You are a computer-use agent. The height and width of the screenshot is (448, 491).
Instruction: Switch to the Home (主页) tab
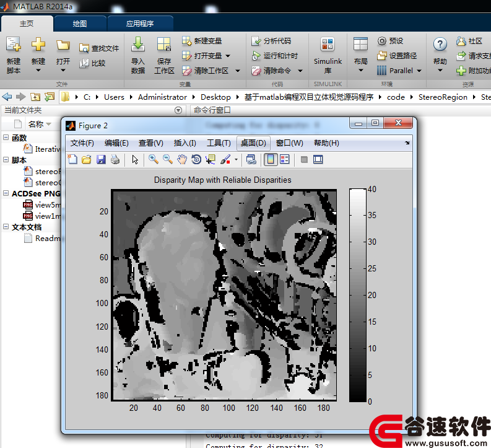(x=27, y=24)
